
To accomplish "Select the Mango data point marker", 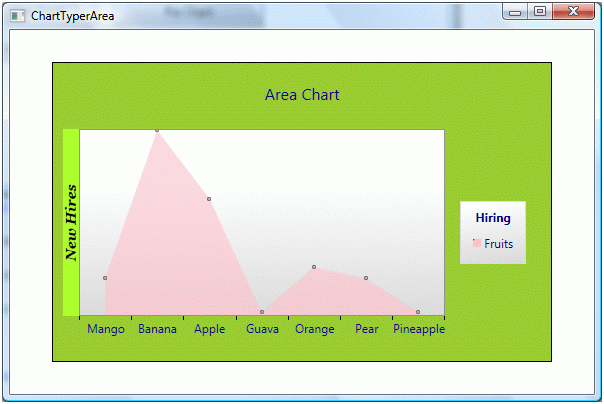I will click(x=105, y=278).
